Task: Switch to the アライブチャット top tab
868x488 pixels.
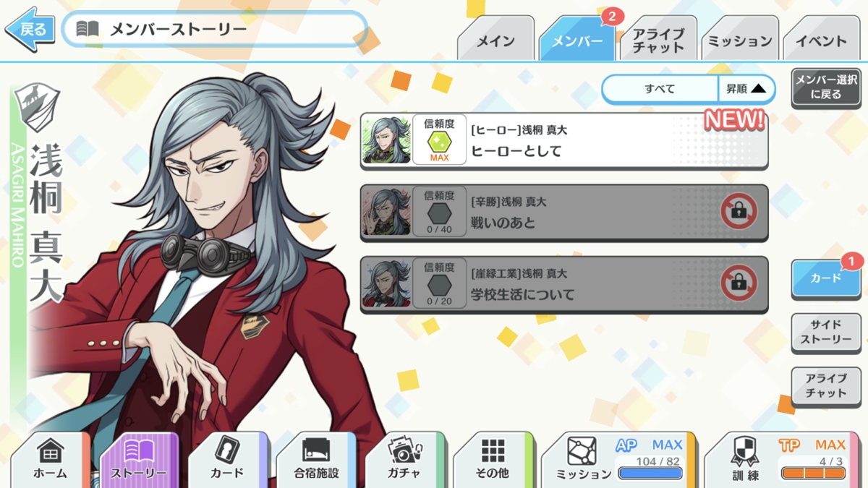Action: coord(658,40)
